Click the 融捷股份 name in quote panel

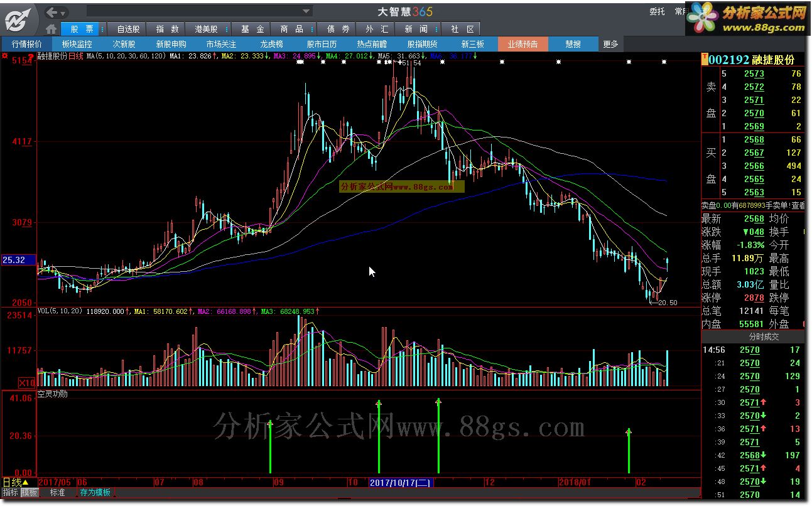(773, 60)
